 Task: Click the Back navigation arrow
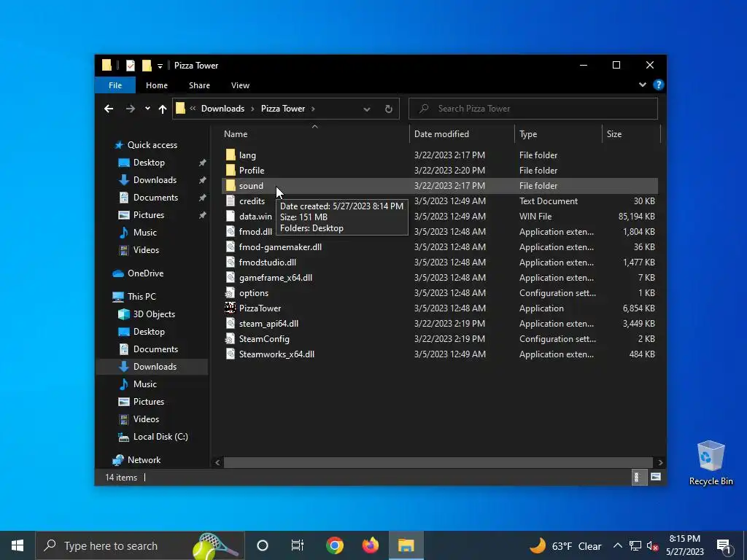(x=109, y=109)
